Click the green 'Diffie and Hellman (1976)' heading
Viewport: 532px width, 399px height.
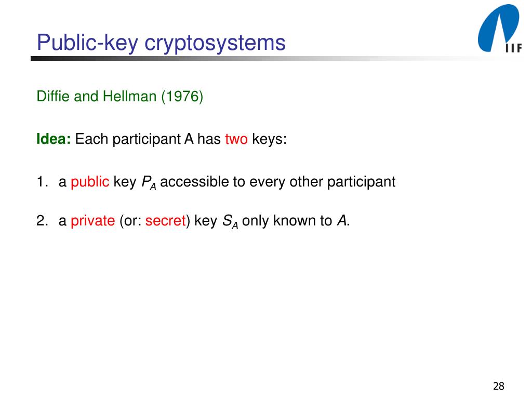coord(120,97)
